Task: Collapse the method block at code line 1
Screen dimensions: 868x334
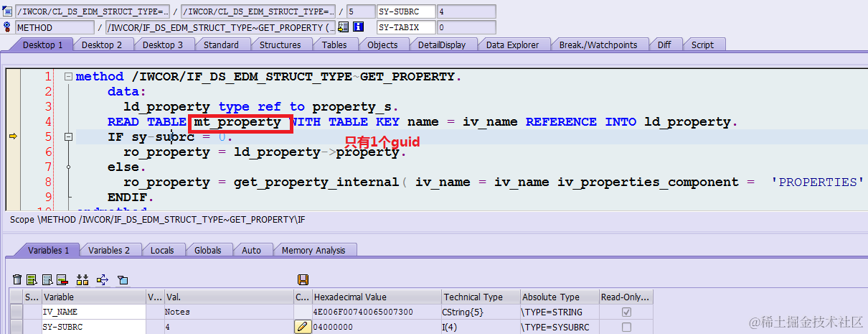Action: (68, 76)
